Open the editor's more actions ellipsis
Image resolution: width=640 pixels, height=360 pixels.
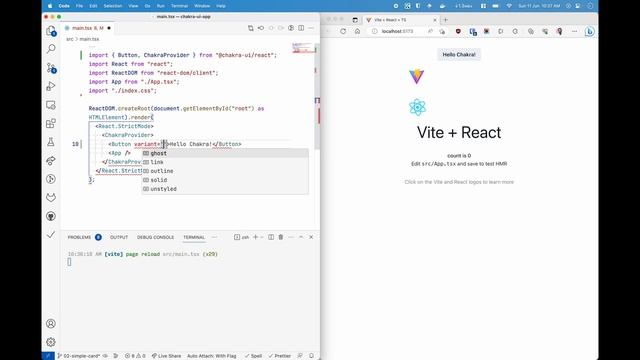tap(311, 28)
